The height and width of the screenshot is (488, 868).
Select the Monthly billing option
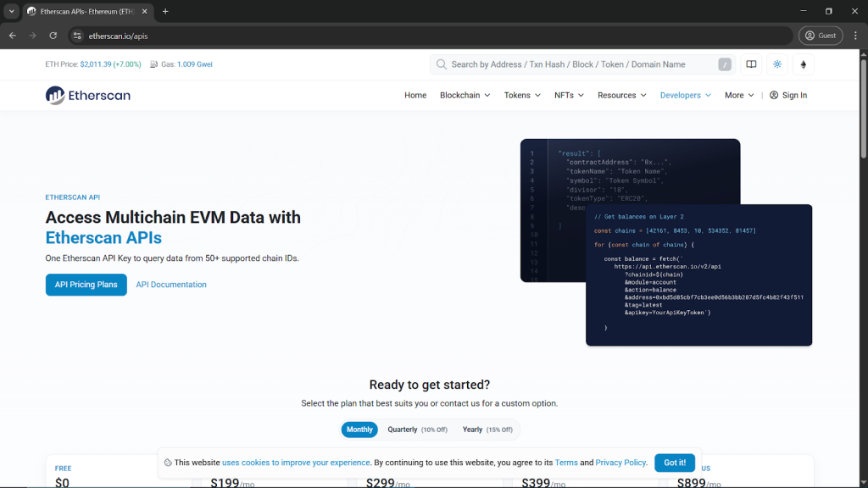pos(359,430)
